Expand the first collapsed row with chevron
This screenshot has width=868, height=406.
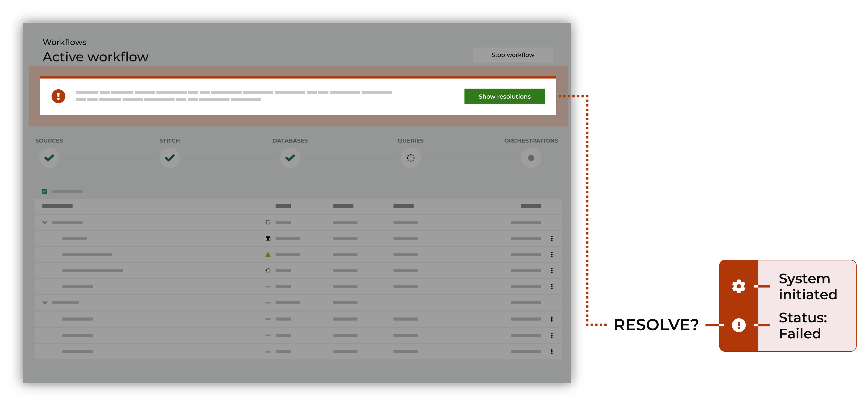pyautogui.click(x=45, y=223)
